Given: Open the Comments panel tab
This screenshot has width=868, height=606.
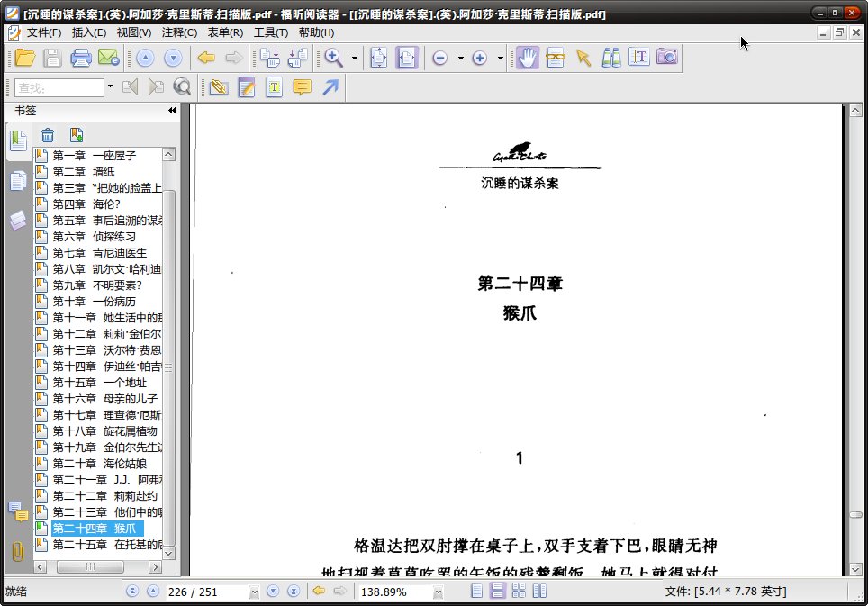Looking at the screenshot, I should [18, 512].
